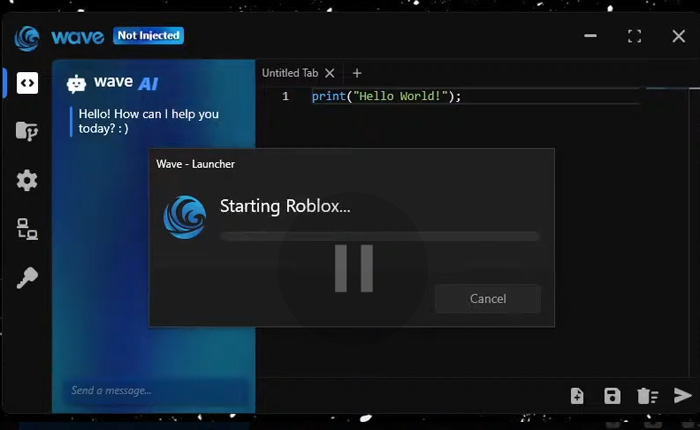This screenshot has height=430, width=700.
Task: Open the script folder sidebar icon
Action: [27, 131]
